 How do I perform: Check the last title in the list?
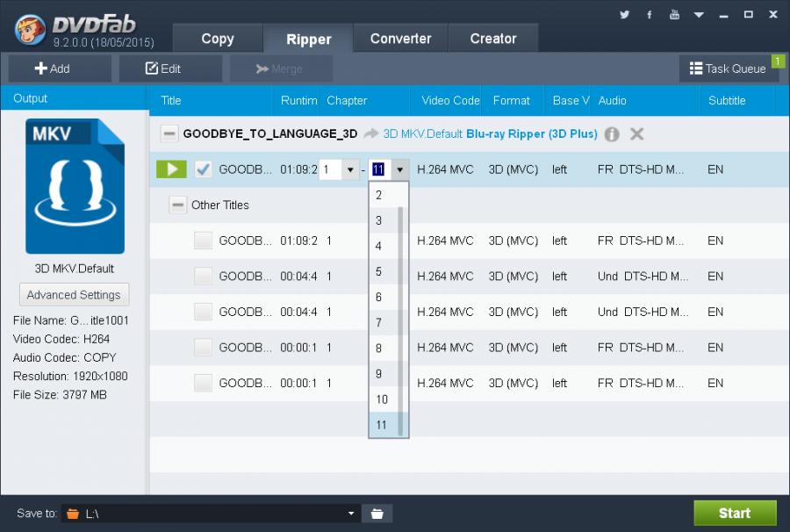[x=203, y=383]
